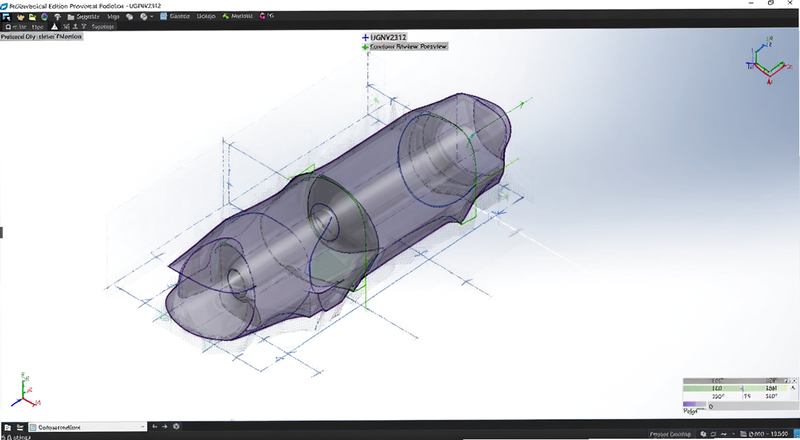
Task: Click the yellow open-folder toolbar icon
Action: (x=33, y=16)
